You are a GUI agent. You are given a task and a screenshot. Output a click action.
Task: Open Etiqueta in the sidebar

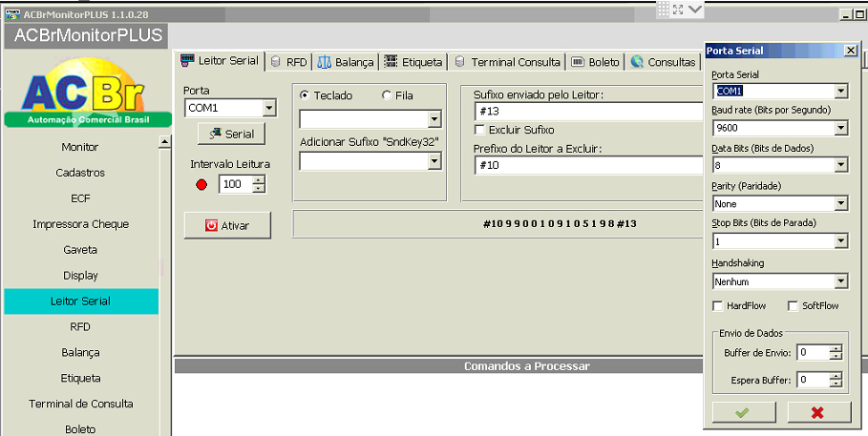point(80,379)
